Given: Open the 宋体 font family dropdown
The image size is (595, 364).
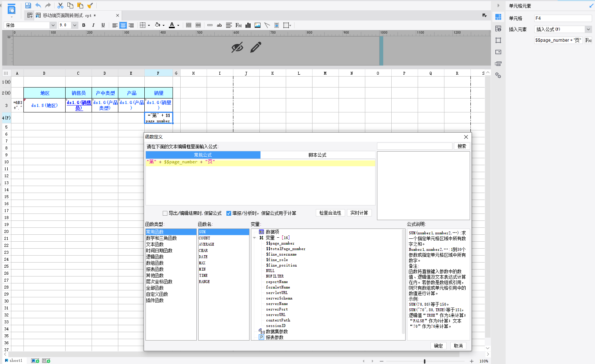Looking at the screenshot, I should pos(53,25).
